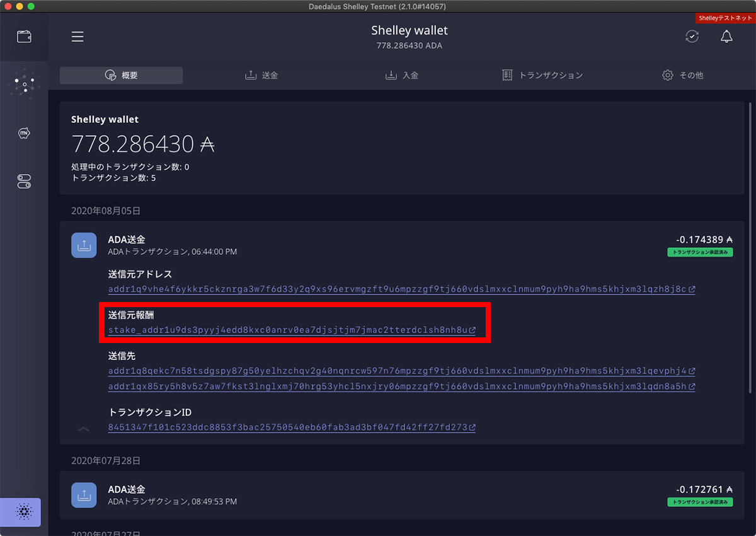Screen dimensions: 756x536
Task: Open the wallets sidebar icon
Action: 24,37
